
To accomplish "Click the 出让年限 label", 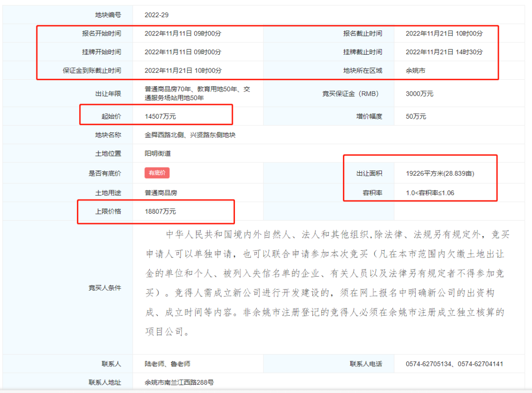I will click(108, 94).
